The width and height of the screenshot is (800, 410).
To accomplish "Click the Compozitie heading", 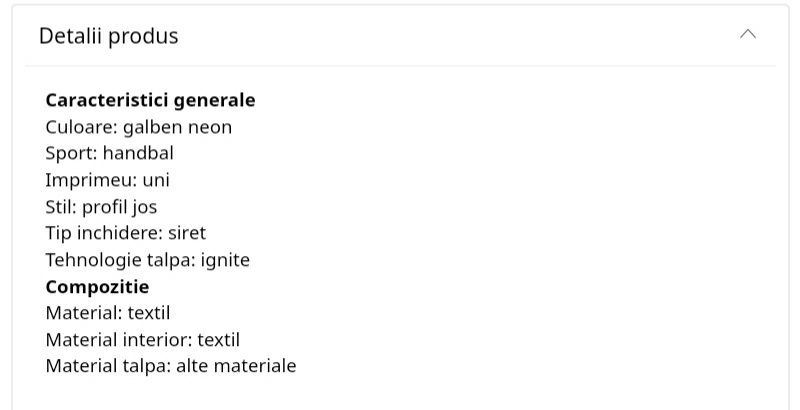I will point(97,287).
